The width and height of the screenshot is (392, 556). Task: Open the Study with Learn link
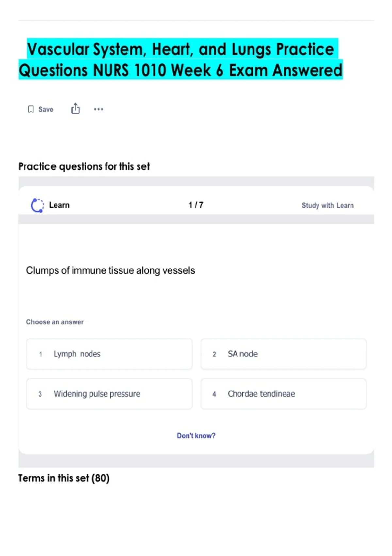(327, 205)
